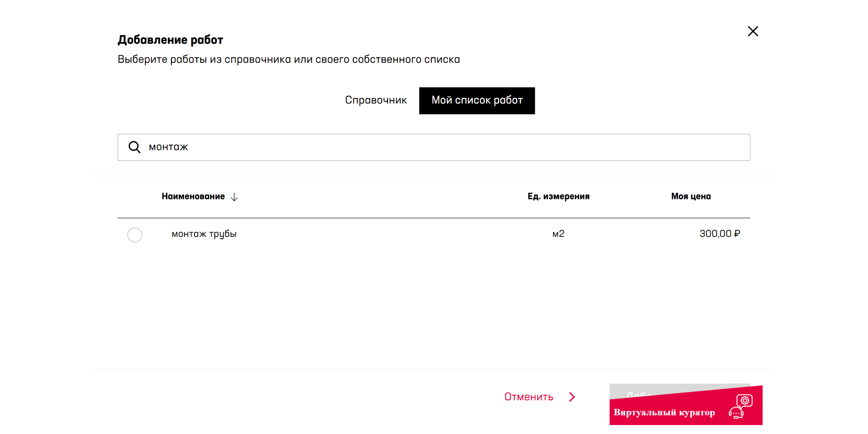Click Отменить to cancel adding works
Screen dimensions: 868x434
tap(529, 397)
